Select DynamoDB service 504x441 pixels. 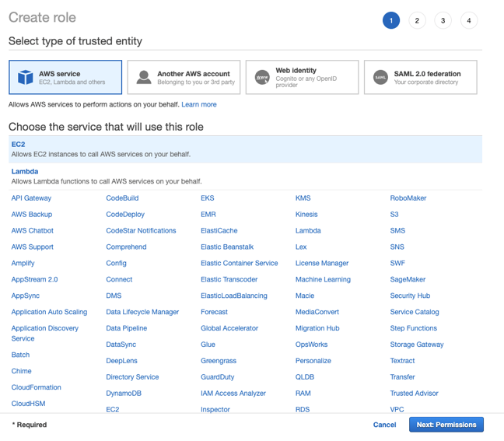click(x=124, y=393)
